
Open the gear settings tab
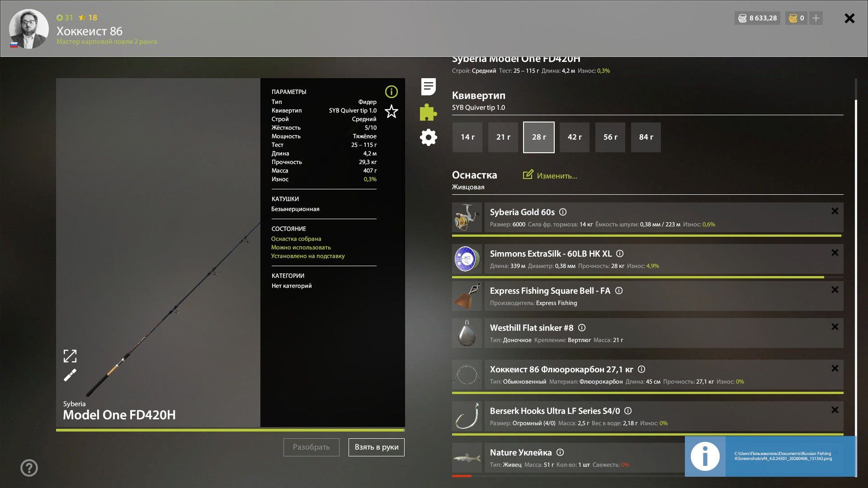click(x=428, y=137)
